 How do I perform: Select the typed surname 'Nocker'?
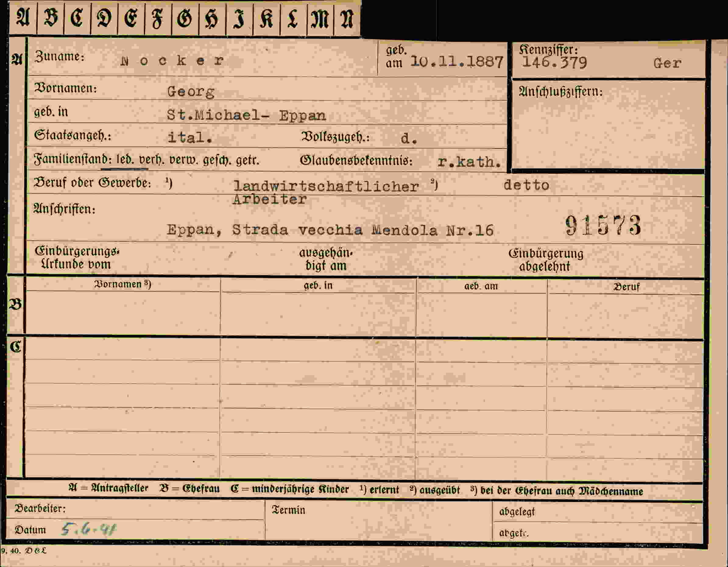click(172, 61)
